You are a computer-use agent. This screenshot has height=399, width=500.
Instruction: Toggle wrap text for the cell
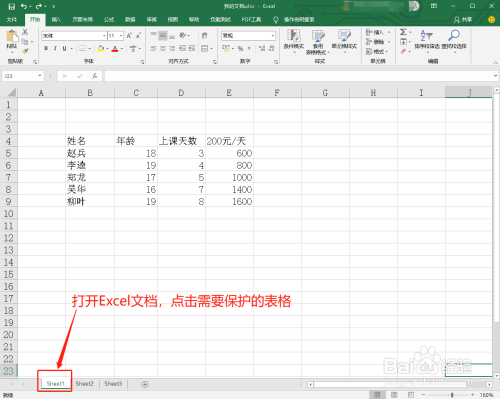[205, 35]
